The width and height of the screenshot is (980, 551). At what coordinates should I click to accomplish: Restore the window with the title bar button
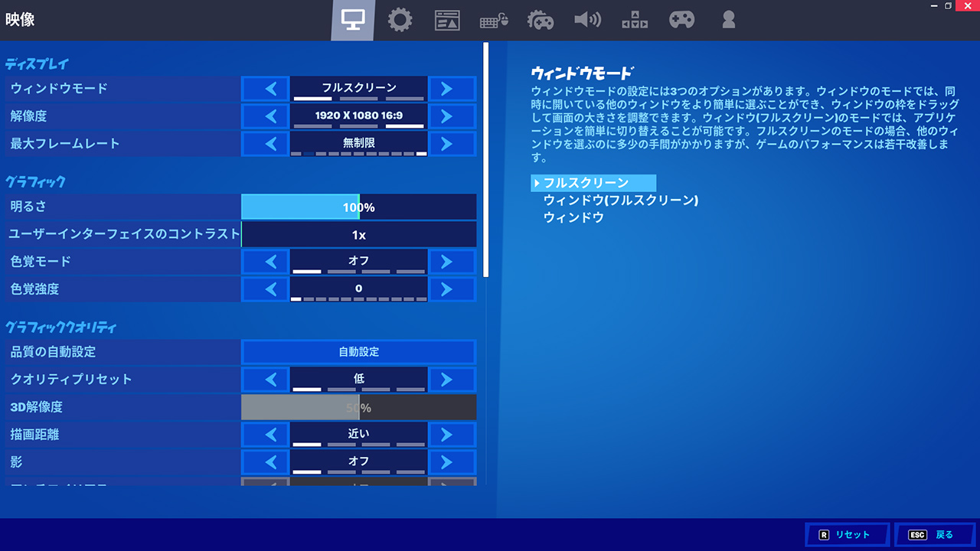point(948,5)
